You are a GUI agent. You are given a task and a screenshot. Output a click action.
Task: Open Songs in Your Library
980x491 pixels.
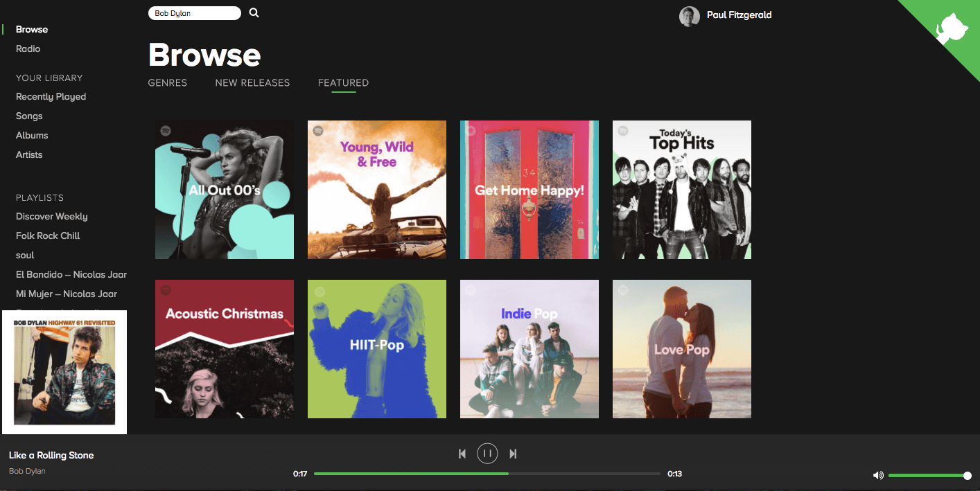pyautogui.click(x=29, y=116)
